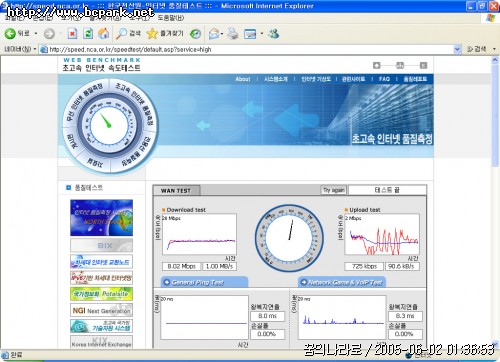Open the 국가정보화 Potalsite banner
Screen dimensions: 500x362
coord(101,294)
